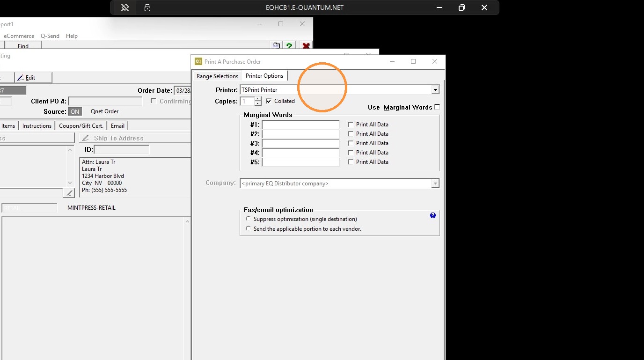Check Print All Data for marginal word #4
Viewport: 644px width, 360px height.
point(351,153)
